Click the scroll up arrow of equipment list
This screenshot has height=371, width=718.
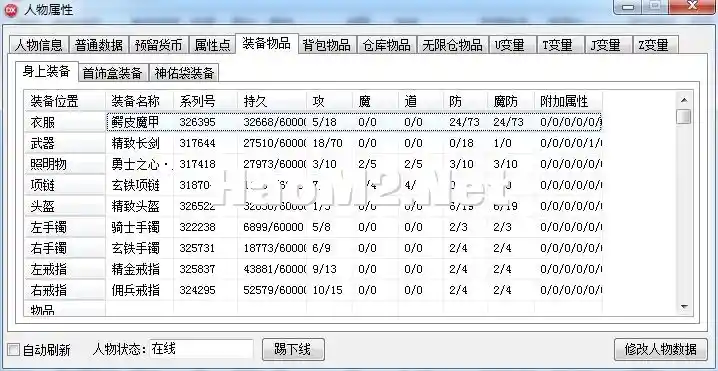tap(684, 100)
